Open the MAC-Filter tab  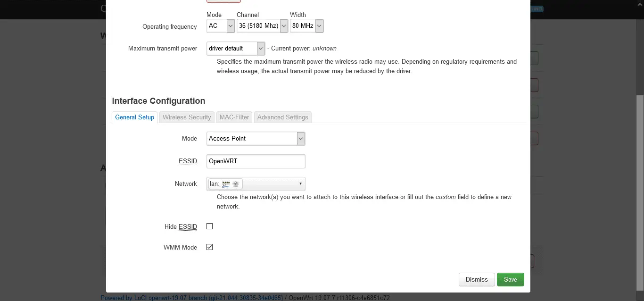tap(234, 117)
